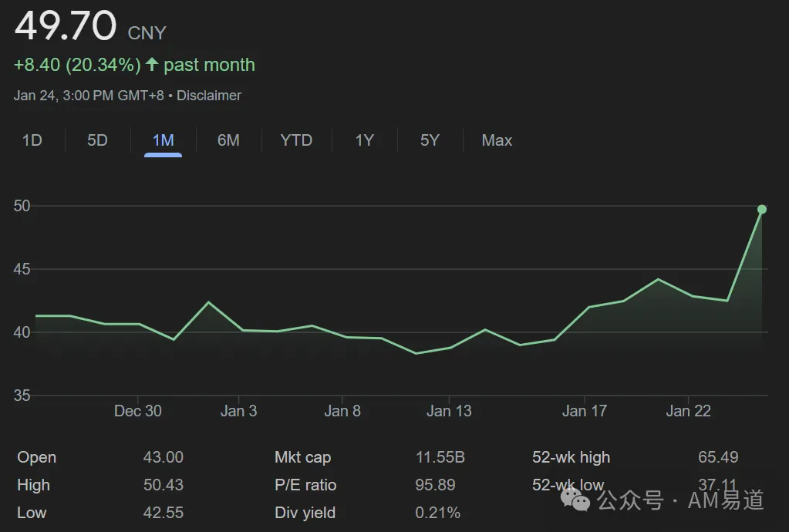Open the 6M chart range
This screenshot has width=789, height=532.
click(x=228, y=140)
